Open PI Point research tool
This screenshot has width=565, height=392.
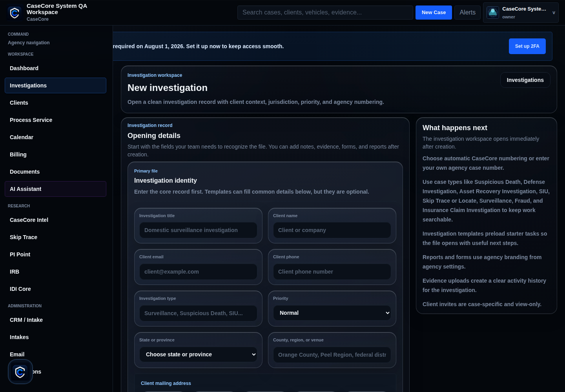pyautogui.click(x=55, y=254)
